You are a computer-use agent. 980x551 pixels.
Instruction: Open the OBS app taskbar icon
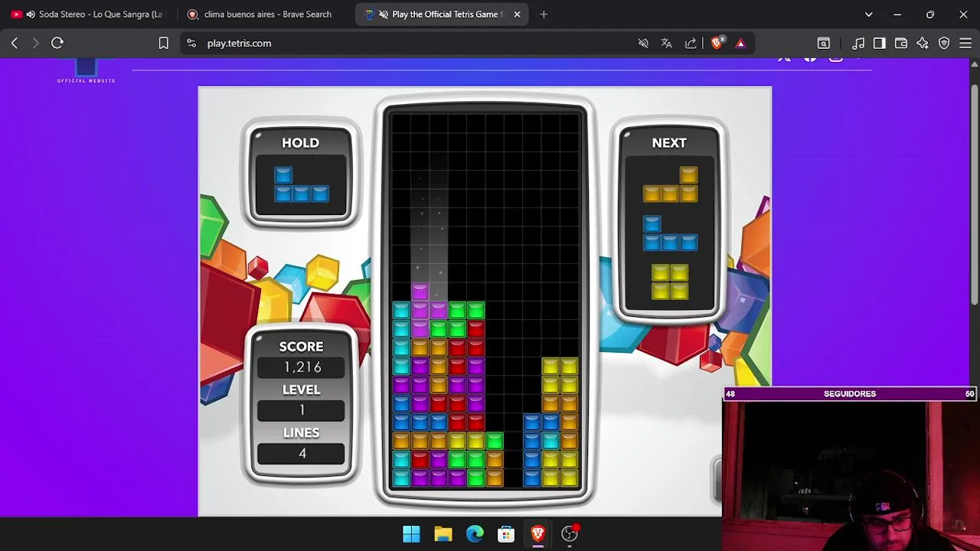click(570, 533)
